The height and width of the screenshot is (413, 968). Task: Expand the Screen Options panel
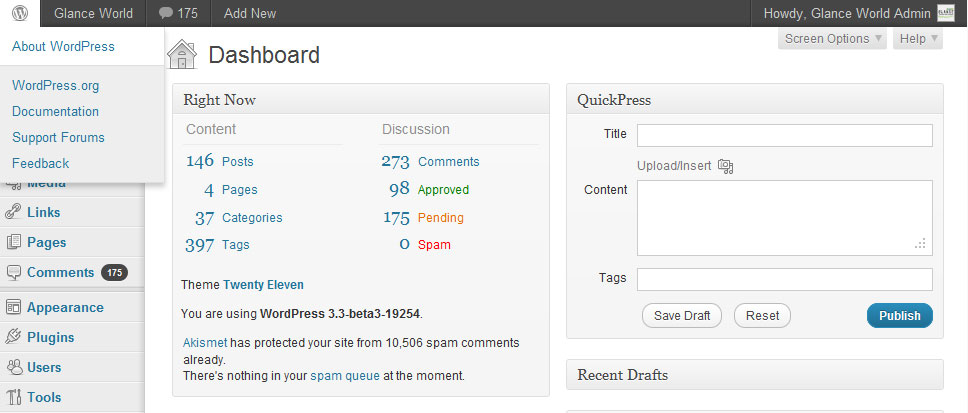832,39
